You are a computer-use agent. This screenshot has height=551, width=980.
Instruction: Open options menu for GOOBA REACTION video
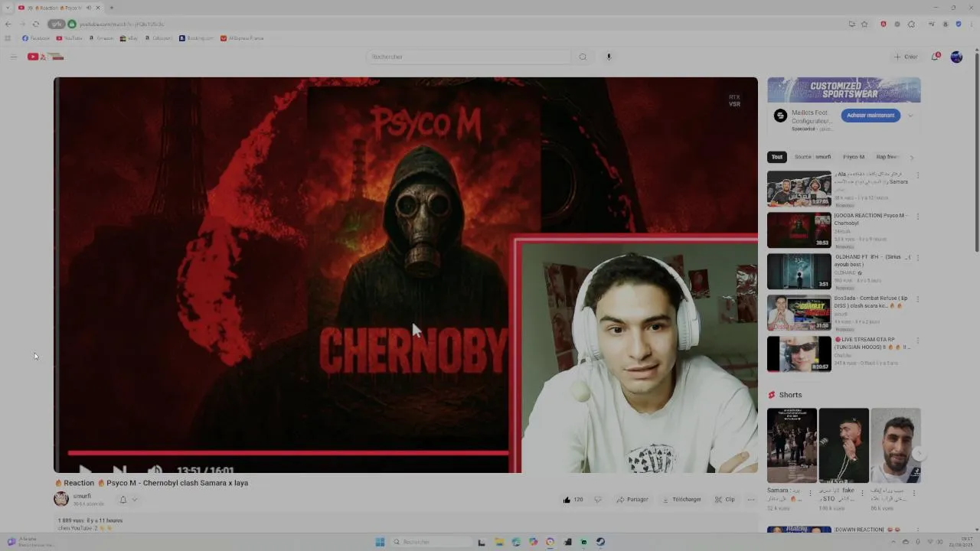(x=917, y=217)
